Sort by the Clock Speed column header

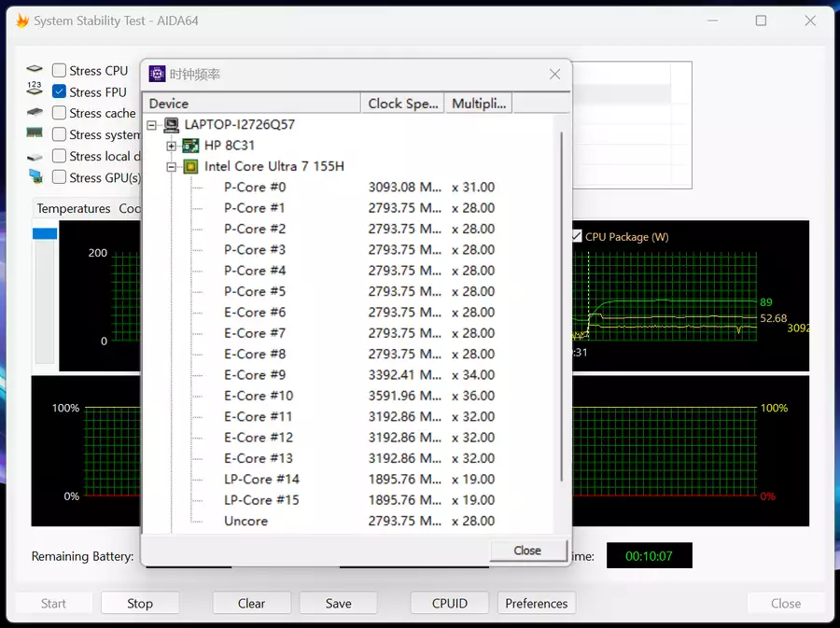(x=403, y=104)
